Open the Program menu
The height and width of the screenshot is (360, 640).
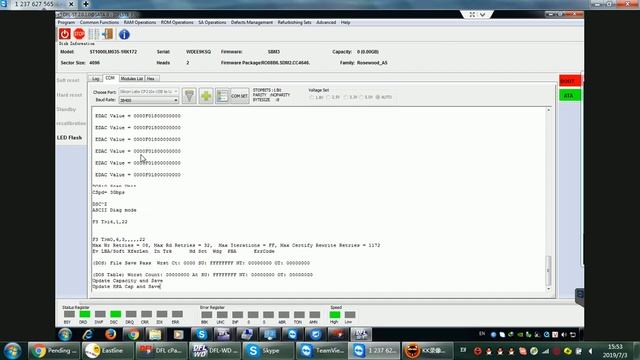tap(66, 22)
